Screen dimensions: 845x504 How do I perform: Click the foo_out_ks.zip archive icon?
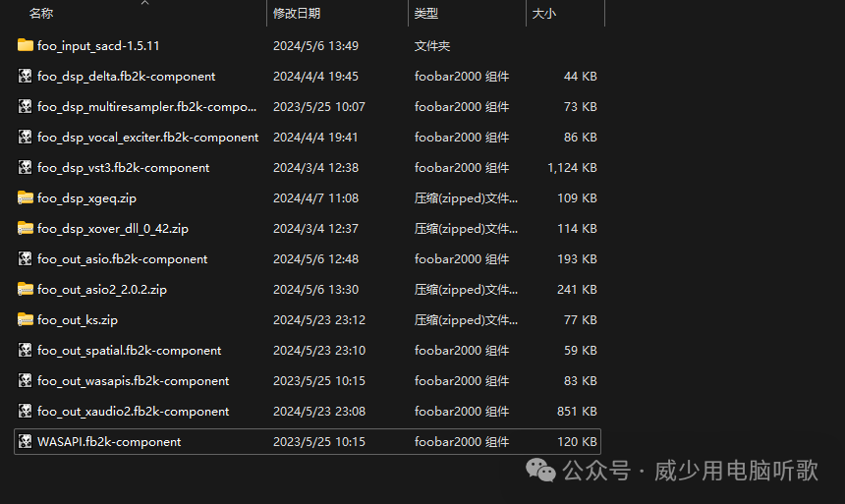click(x=26, y=319)
